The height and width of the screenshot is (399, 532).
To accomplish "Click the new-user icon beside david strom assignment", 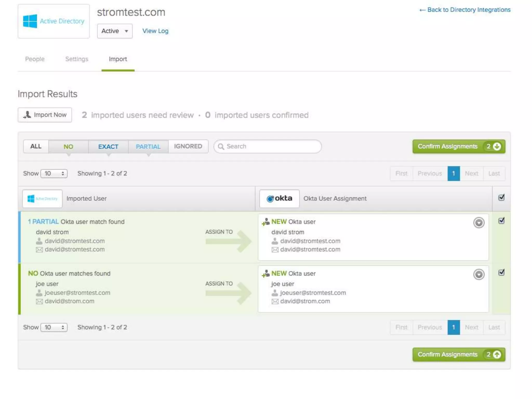I will click(265, 222).
